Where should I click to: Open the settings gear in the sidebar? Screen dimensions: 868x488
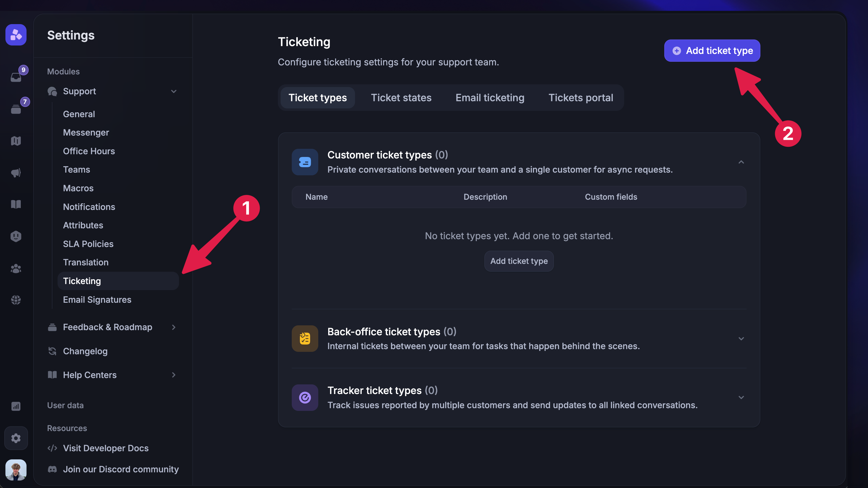coord(16,438)
